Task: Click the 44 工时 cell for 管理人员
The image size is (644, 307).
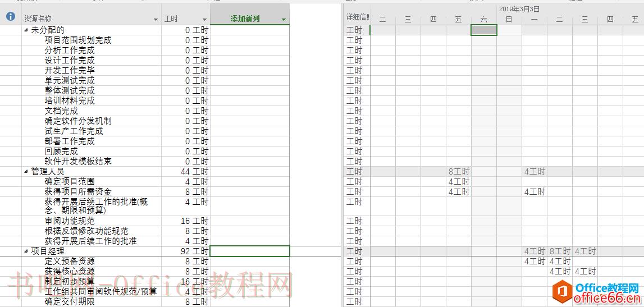Action: pos(186,172)
